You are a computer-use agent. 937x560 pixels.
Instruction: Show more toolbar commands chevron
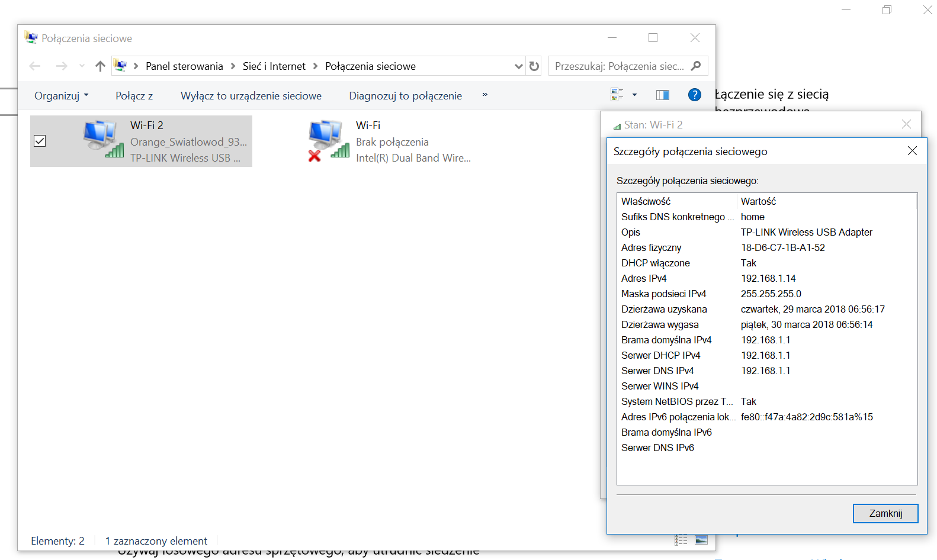pos(484,95)
